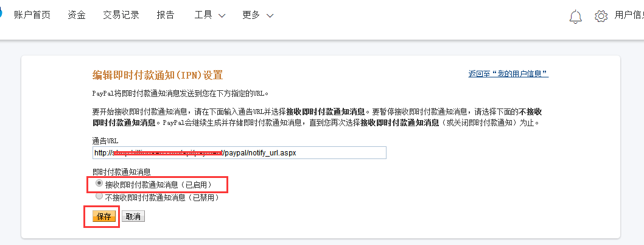Open the notifications bell icon

tap(575, 16)
